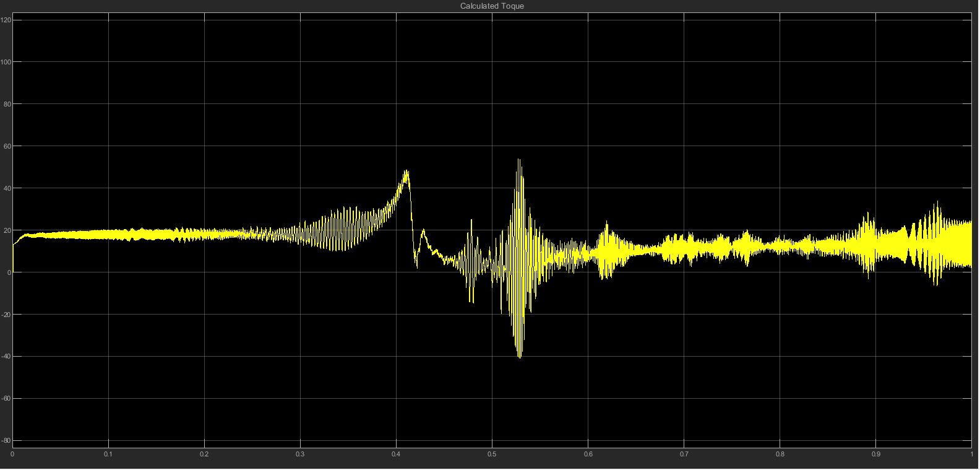The width and height of the screenshot is (980, 470).
Task: Click the -20 tick label on the y-axis
Action: (x=6, y=315)
